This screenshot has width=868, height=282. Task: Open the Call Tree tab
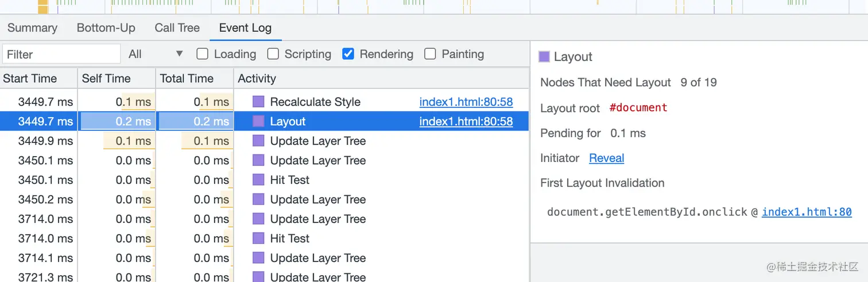[177, 28]
